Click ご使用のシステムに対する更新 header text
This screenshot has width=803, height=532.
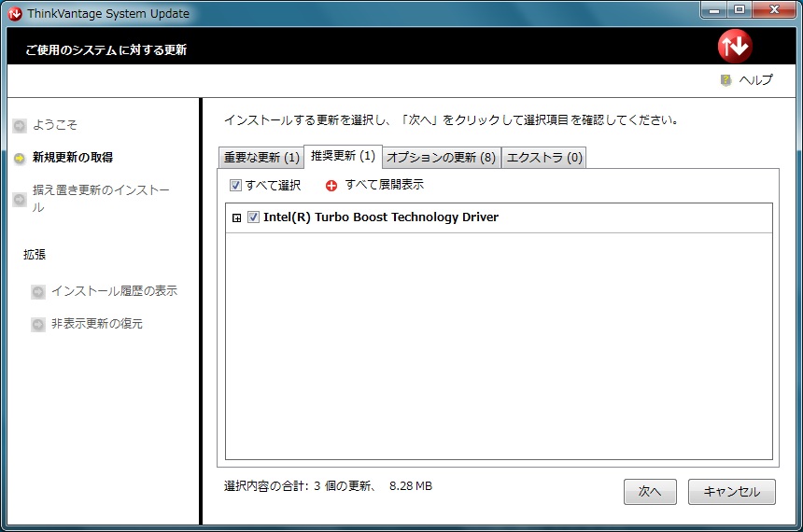tap(106, 49)
